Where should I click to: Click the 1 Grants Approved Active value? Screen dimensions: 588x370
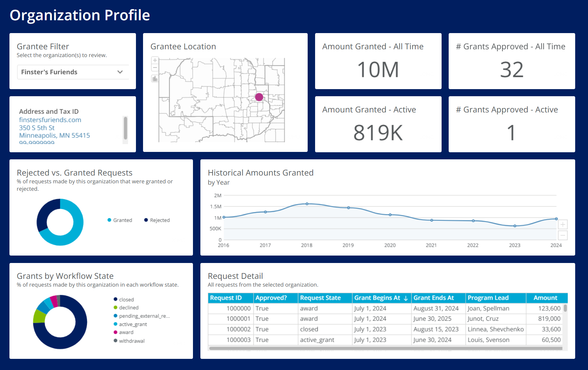[512, 133]
